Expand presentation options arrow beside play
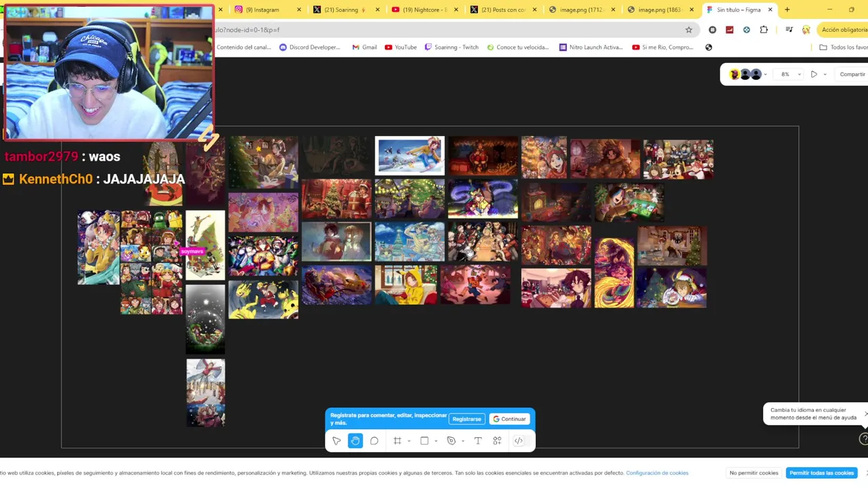The width and height of the screenshot is (868, 488). [825, 75]
